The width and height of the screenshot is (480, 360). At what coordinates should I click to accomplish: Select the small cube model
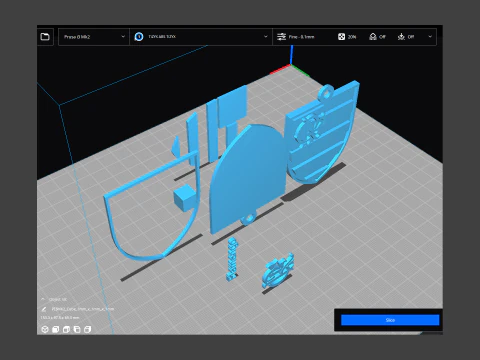184,198
